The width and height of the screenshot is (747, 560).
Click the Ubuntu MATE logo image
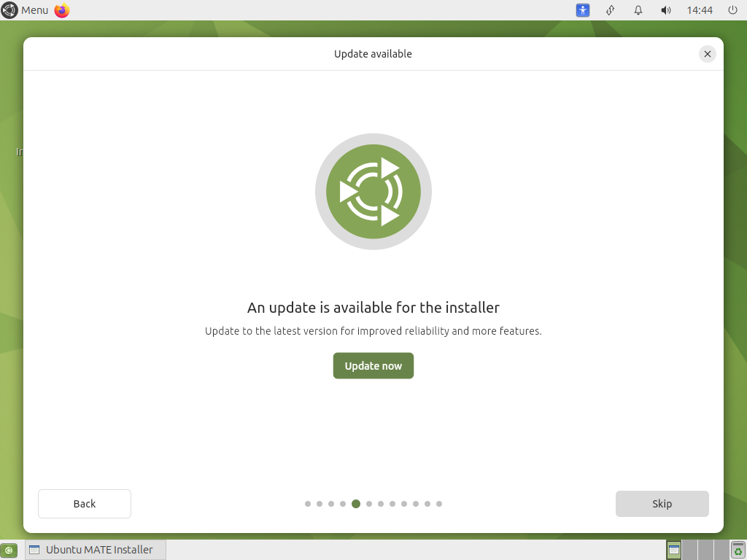coord(373,192)
